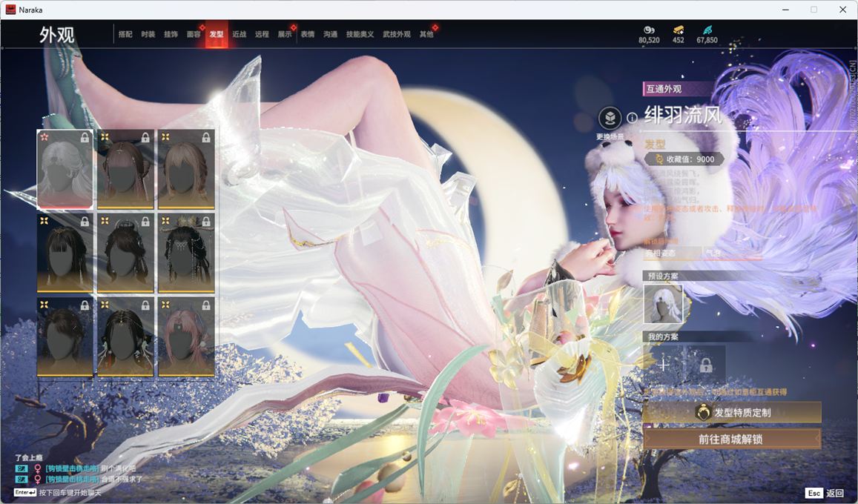Select the preset plan hair thumbnail under 预设方案
Image resolution: width=858 pixels, height=504 pixels.
pyautogui.click(x=663, y=304)
